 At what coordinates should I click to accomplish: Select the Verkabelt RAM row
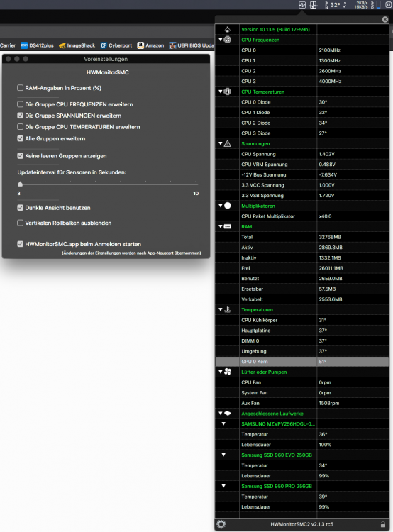click(x=302, y=299)
